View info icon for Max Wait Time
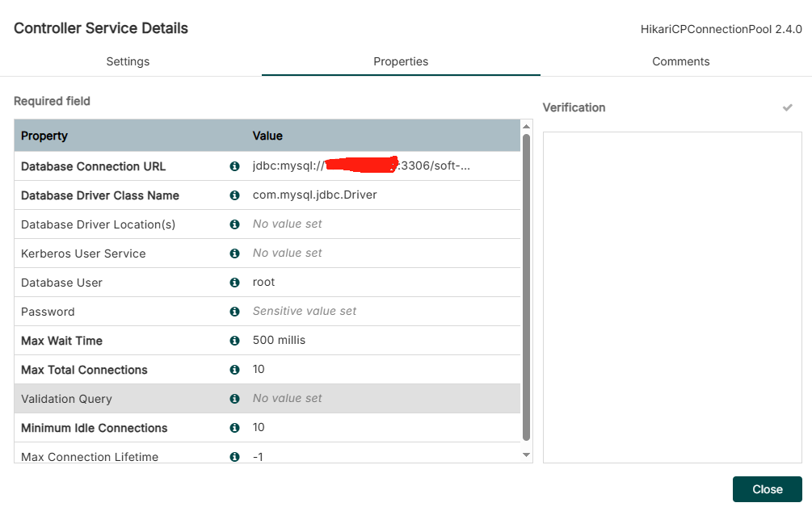This screenshot has width=812, height=507. 234,341
